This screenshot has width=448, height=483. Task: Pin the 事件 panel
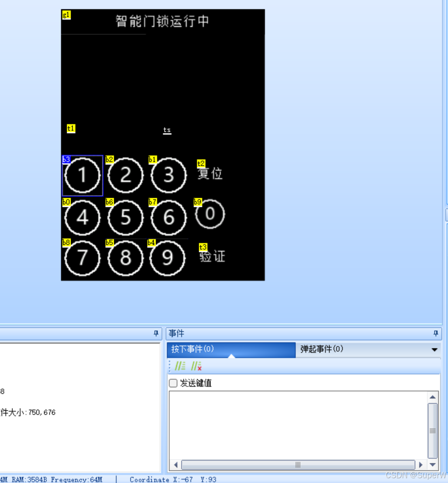[436, 333]
